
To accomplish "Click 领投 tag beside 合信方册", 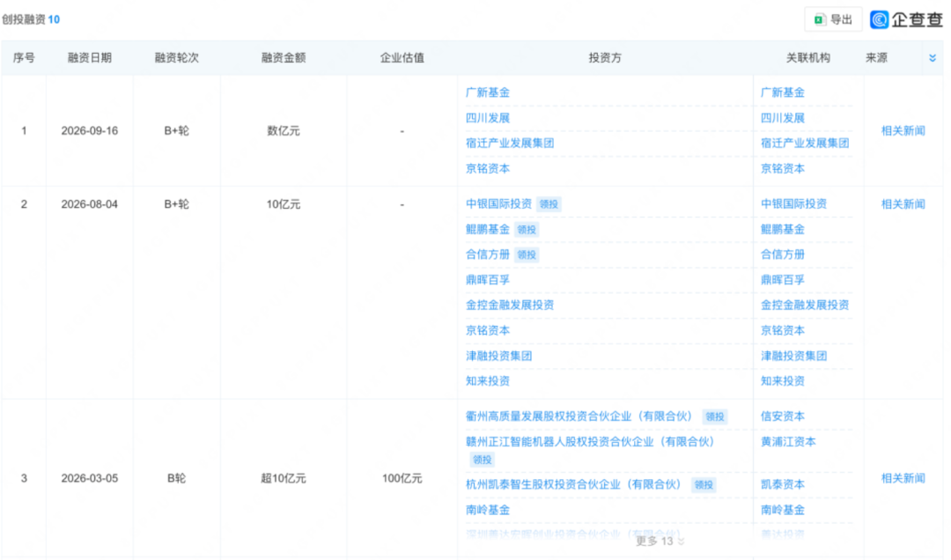I will [527, 254].
